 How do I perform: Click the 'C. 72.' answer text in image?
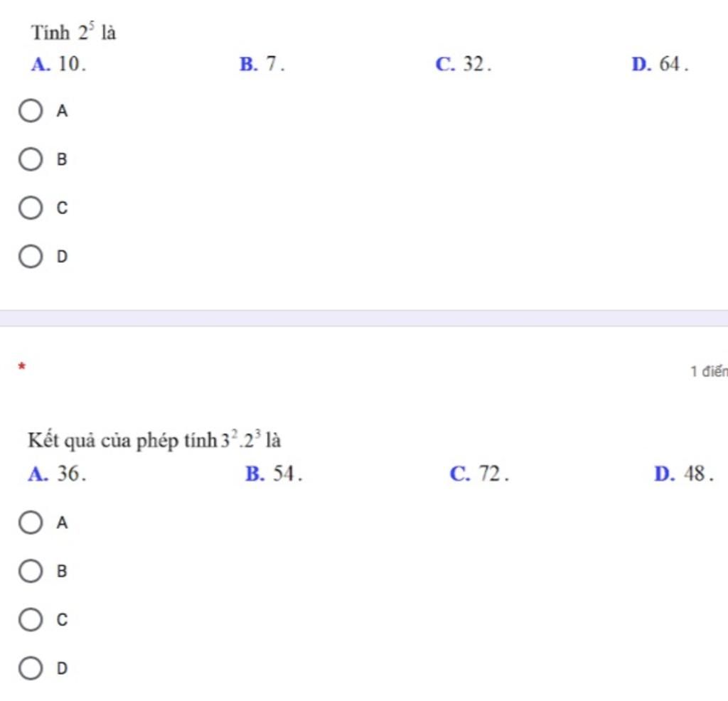click(480, 473)
